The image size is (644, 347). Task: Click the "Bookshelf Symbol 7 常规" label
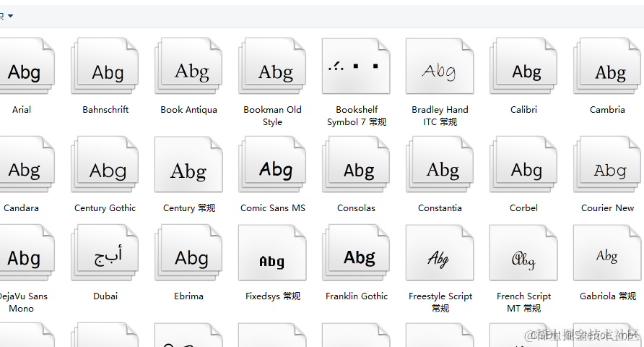click(357, 116)
